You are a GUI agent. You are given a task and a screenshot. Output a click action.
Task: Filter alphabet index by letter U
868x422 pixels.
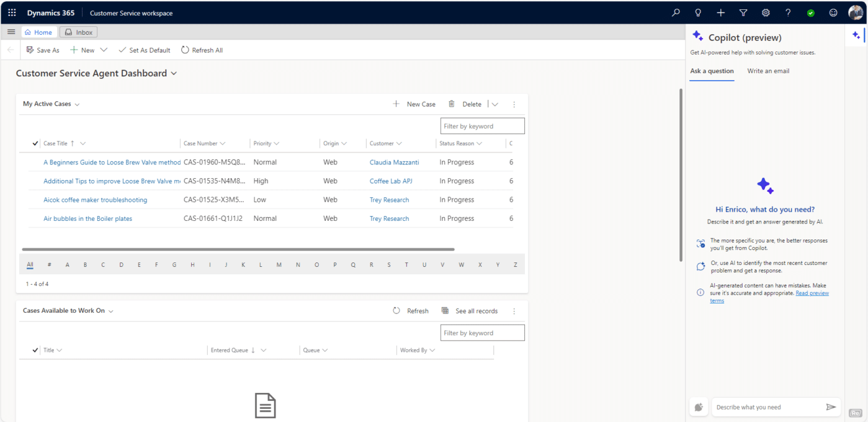424,264
